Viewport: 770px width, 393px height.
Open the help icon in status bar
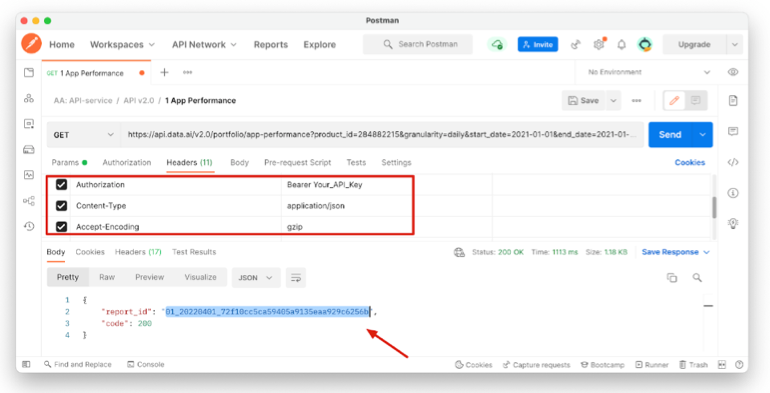pos(739,365)
